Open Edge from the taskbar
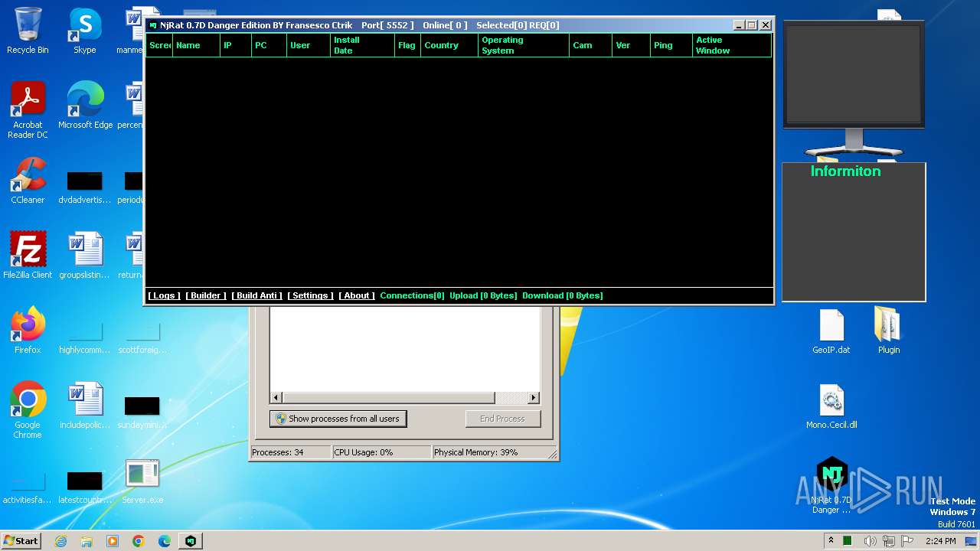Viewport: 980px width, 551px height. tap(165, 541)
